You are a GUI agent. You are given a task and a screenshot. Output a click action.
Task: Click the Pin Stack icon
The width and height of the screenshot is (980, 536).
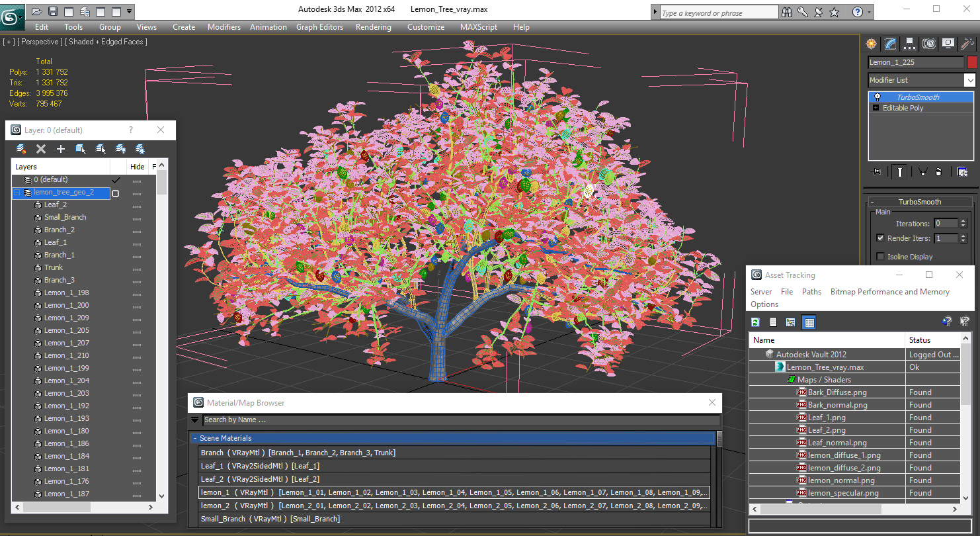tap(877, 172)
